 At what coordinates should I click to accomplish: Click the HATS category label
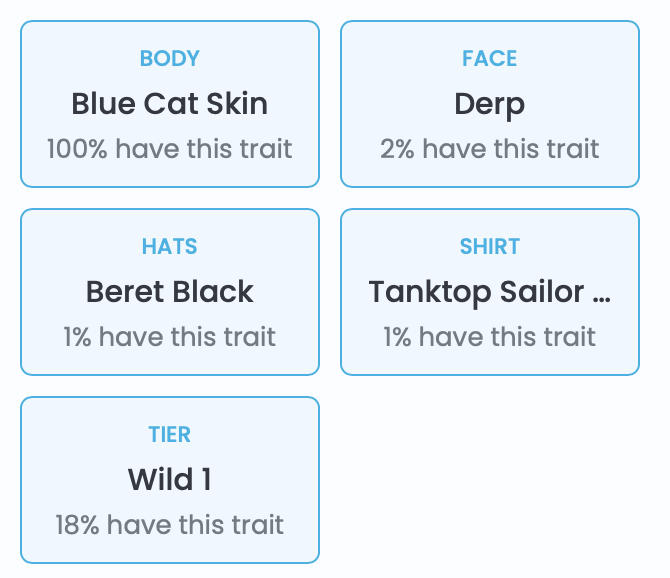pyautogui.click(x=170, y=246)
